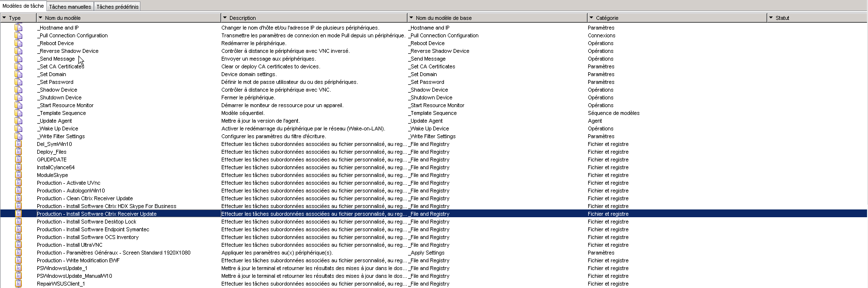Switch to the Tâches manuelles tab

tap(70, 7)
